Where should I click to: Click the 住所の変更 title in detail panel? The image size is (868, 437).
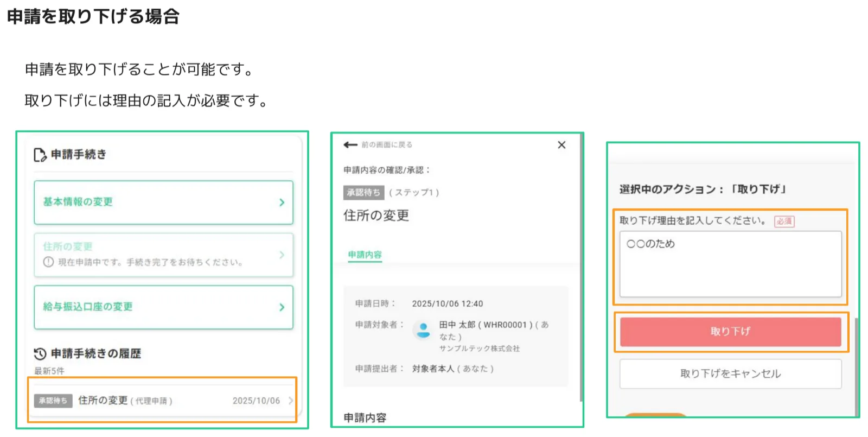376,216
